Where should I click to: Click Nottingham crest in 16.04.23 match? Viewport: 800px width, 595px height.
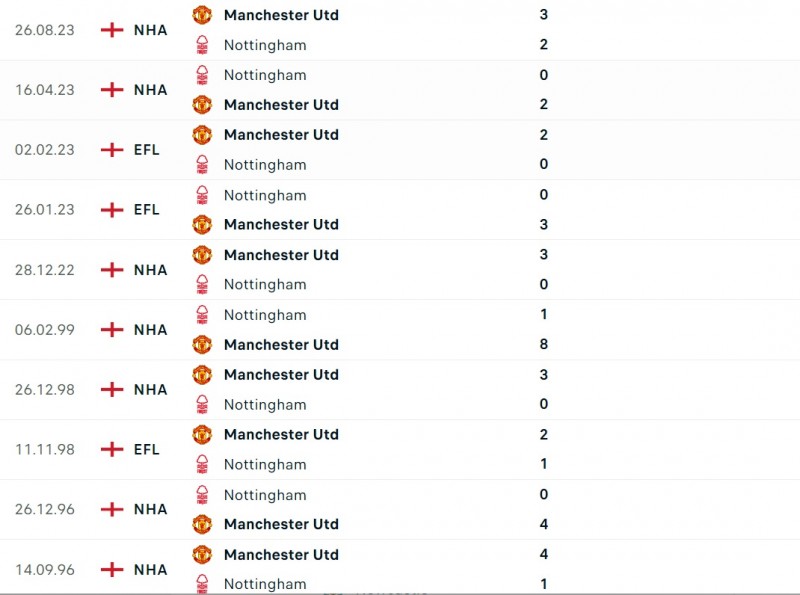tap(202, 75)
